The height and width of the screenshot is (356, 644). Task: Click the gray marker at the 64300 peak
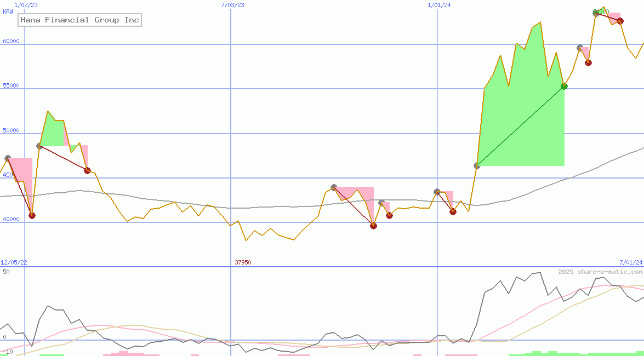coord(596,14)
